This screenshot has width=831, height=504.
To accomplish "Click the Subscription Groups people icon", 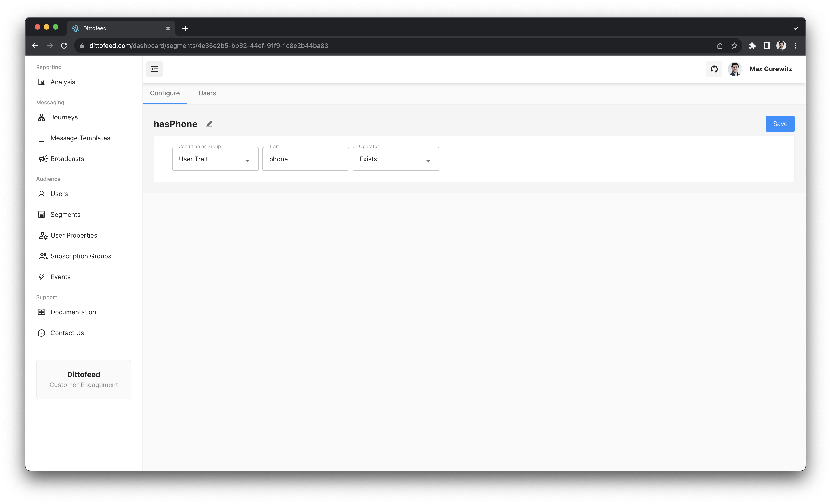I will pyautogui.click(x=43, y=256).
